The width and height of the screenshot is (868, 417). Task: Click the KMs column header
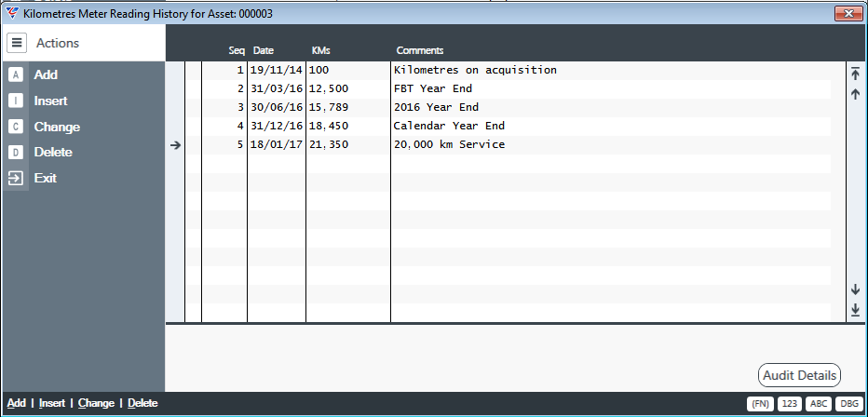point(321,50)
